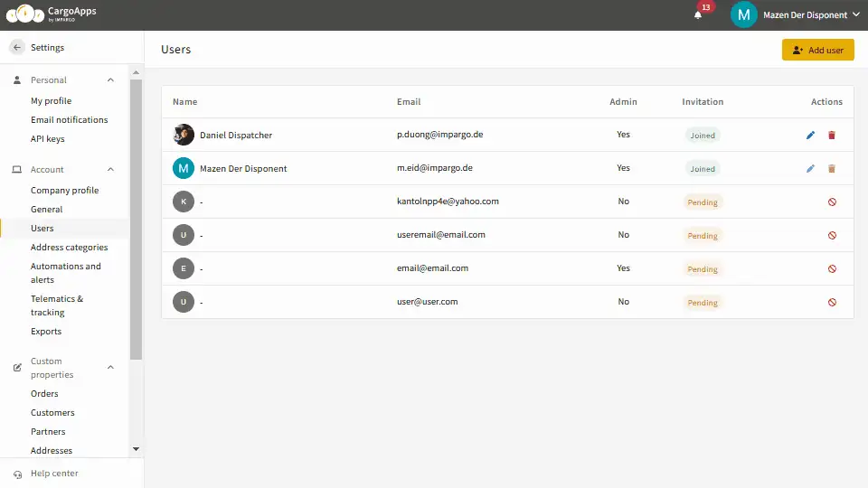Screen dimensions: 868x488
Task: Open the user menu dropdown arrow in header
Action: click(x=856, y=14)
